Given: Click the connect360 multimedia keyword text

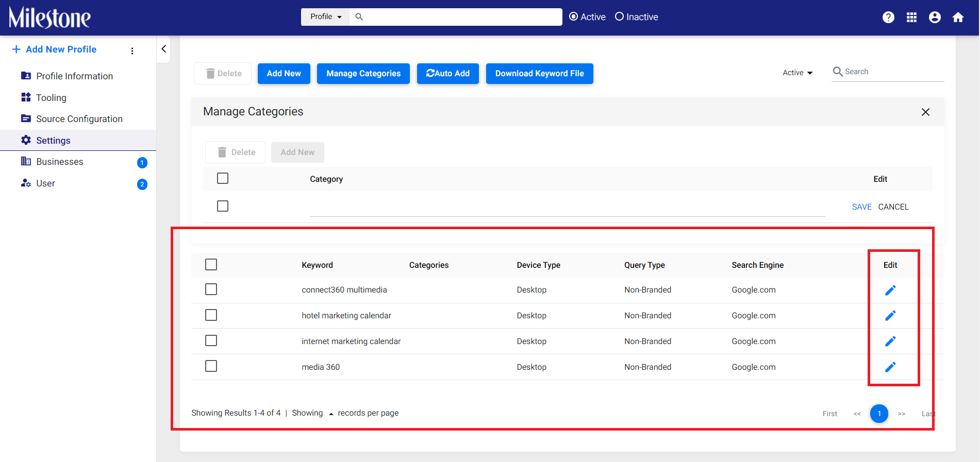Looking at the screenshot, I should click(x=344, y=290).
